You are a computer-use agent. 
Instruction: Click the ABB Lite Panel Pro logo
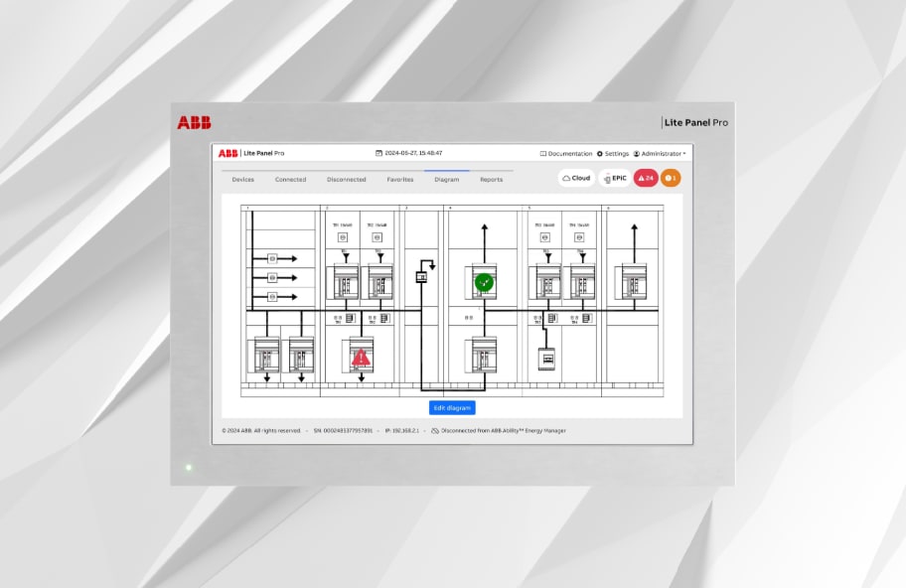[251, 153]
